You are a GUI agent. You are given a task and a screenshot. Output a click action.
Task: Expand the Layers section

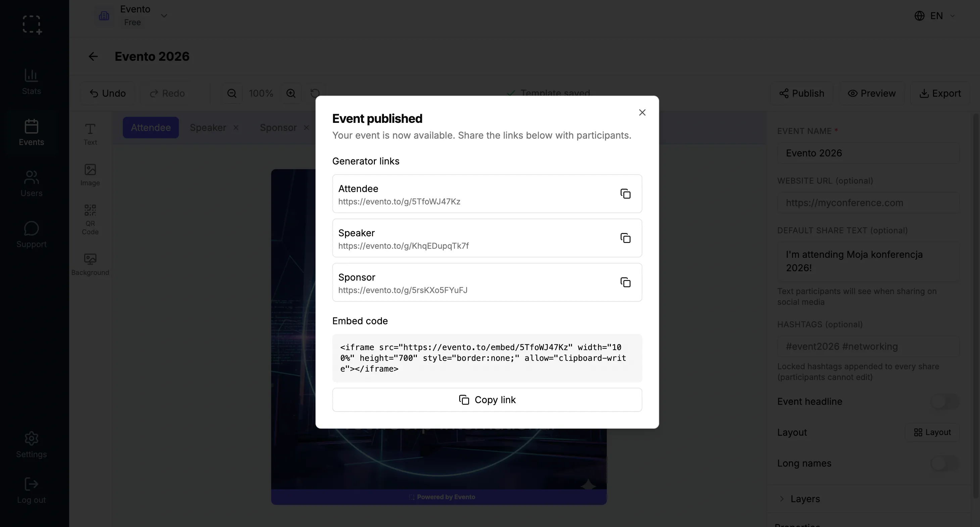point(804,499)
